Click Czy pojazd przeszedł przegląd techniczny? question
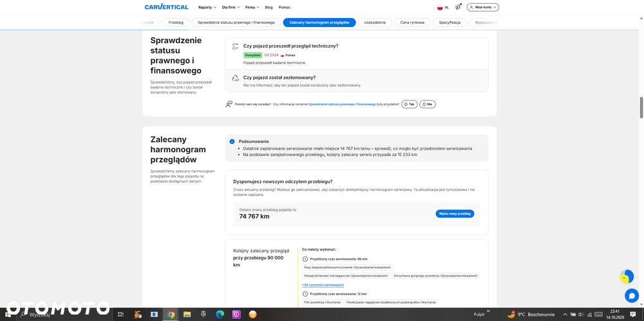Image resolution: width=644 pixels, height=321 pixels. click(x=291, y=46)
